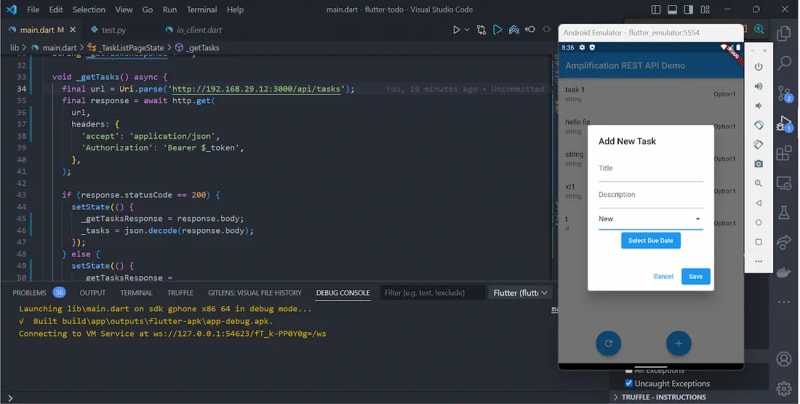This screenshot has width=800, height=404.
Task: Click emulator volume up button
Action: point(759,86)
